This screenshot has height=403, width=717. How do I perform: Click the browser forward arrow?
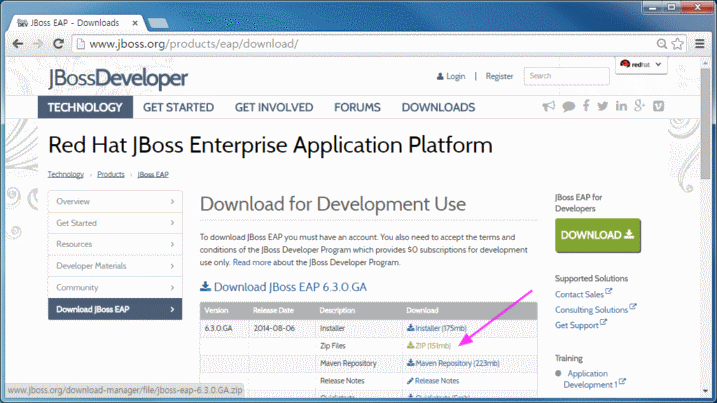coord(38,44)
